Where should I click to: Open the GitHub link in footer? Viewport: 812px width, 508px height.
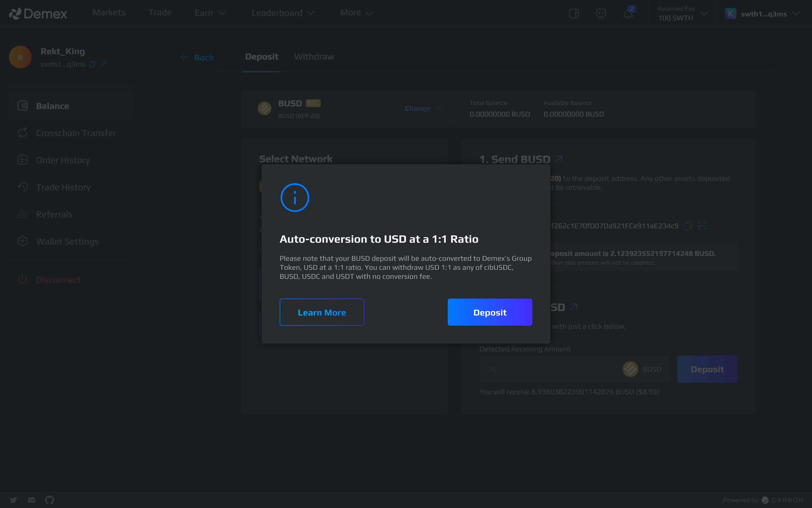50,500
